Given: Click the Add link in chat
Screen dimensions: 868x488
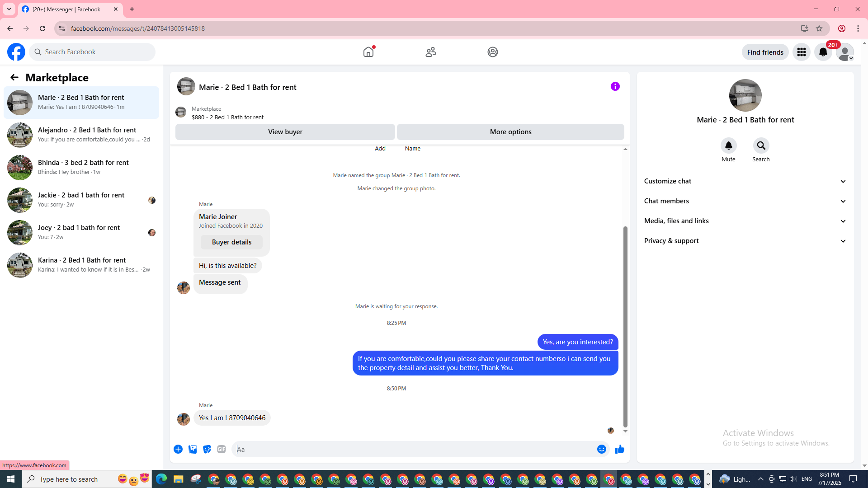Looking at the screenshot, I should [380, 149].
